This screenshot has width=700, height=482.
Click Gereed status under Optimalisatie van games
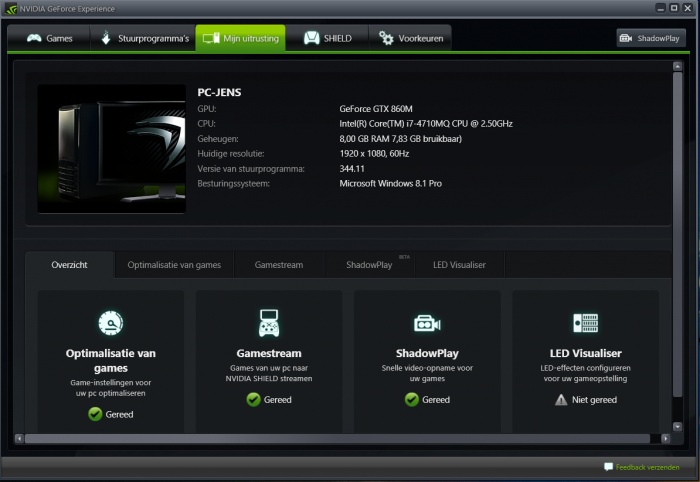tap(119, 415)
